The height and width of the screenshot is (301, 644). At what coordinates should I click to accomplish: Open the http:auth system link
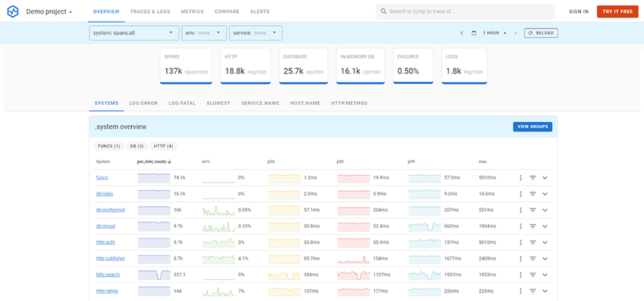pos(105,242)
